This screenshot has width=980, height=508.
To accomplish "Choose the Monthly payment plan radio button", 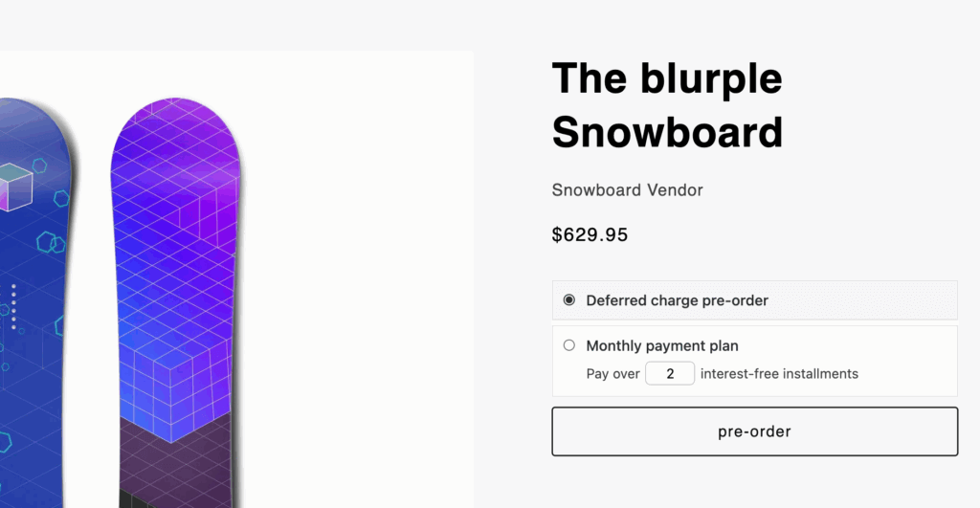I will (x=569, y=345).
